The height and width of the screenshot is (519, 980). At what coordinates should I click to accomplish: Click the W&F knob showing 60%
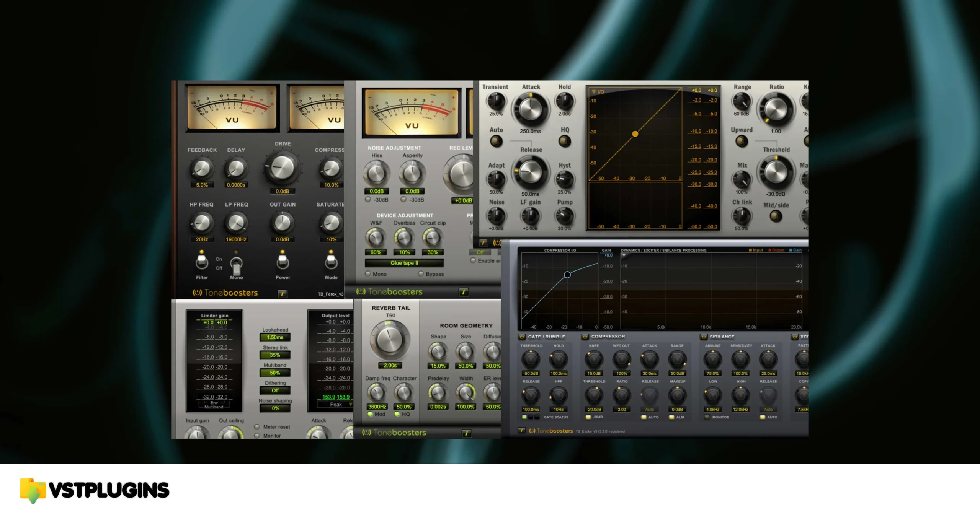click(x=376, y=238)
